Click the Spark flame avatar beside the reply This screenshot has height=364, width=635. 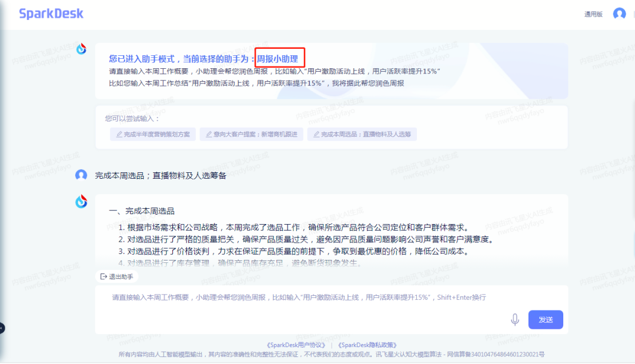pyautogui.click(x=81, y=201)
